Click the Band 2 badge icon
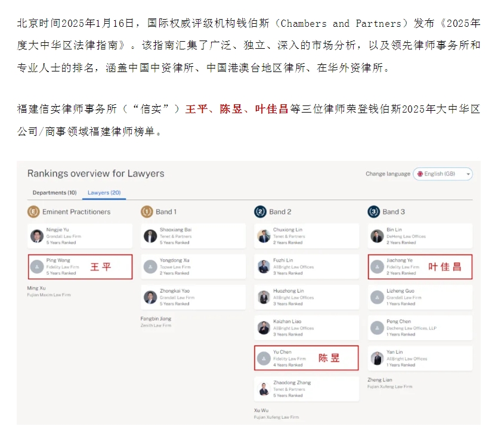 [x=260, y=212]
